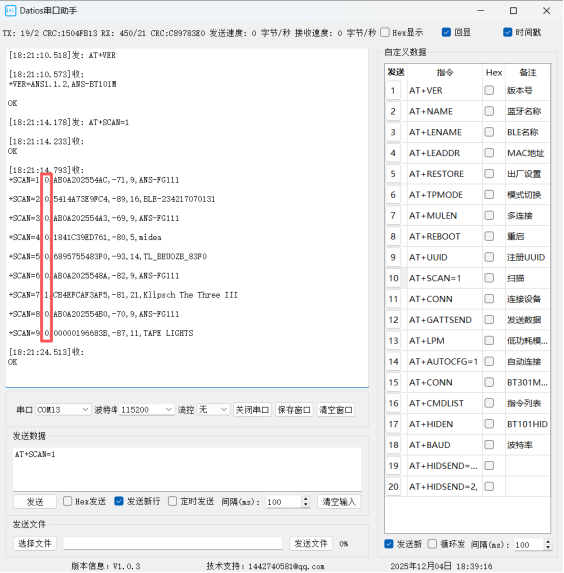
Task: Click the midea scan result line
Action: (x=85, y=237)
